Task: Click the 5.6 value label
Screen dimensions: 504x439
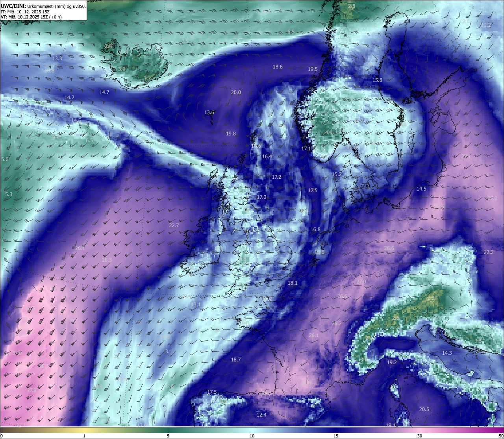Action: tap(5, 159)
